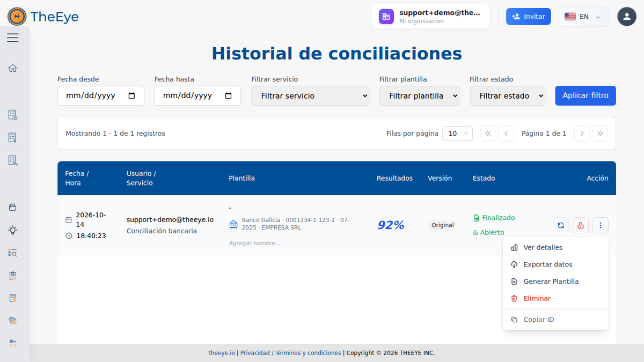Screen dimensions: 644x362
Task: Click Mostrando 1 - 1 de 1 registros
Action: click(115, 134)
